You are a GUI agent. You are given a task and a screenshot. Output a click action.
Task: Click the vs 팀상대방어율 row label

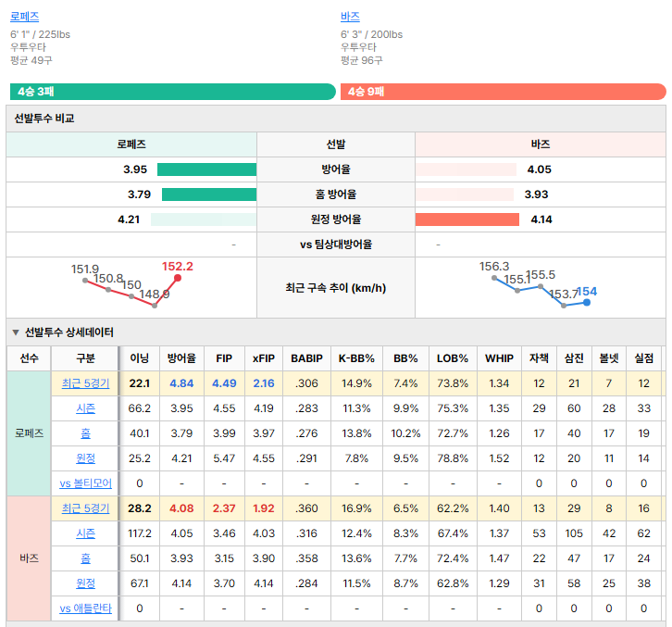click(x=336, y=245)
